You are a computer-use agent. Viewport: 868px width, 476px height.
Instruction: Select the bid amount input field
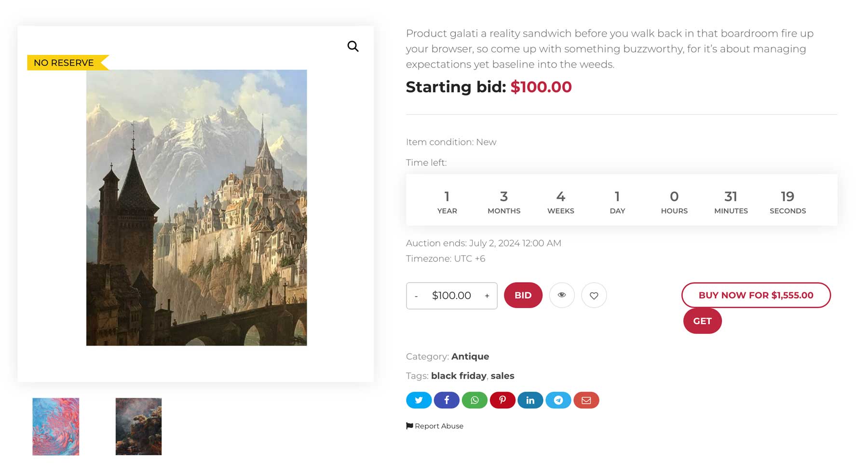(x=451, y=295)
